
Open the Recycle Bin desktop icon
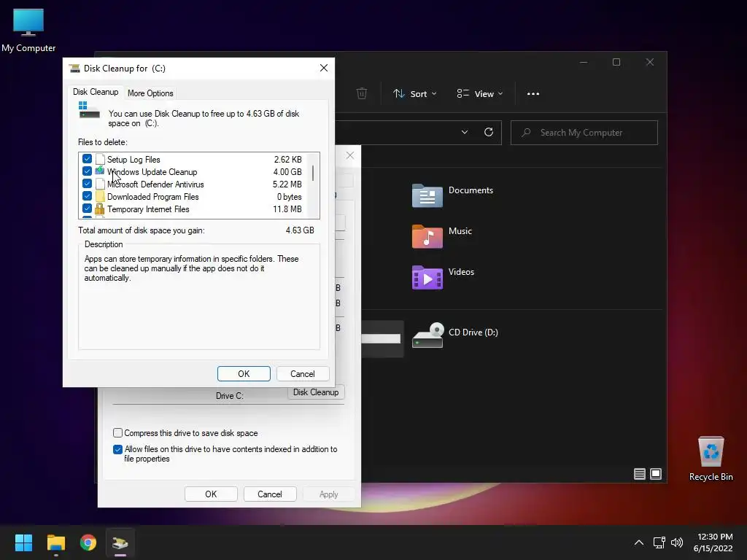(x=711, y=459)
